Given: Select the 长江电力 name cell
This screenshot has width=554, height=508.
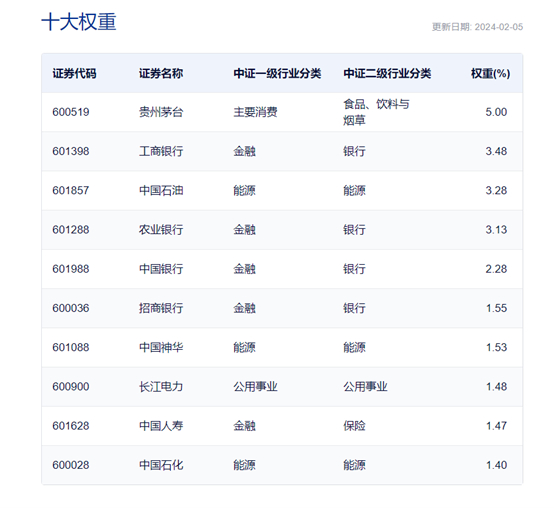Looking at the screenshot, I should 161,387.
